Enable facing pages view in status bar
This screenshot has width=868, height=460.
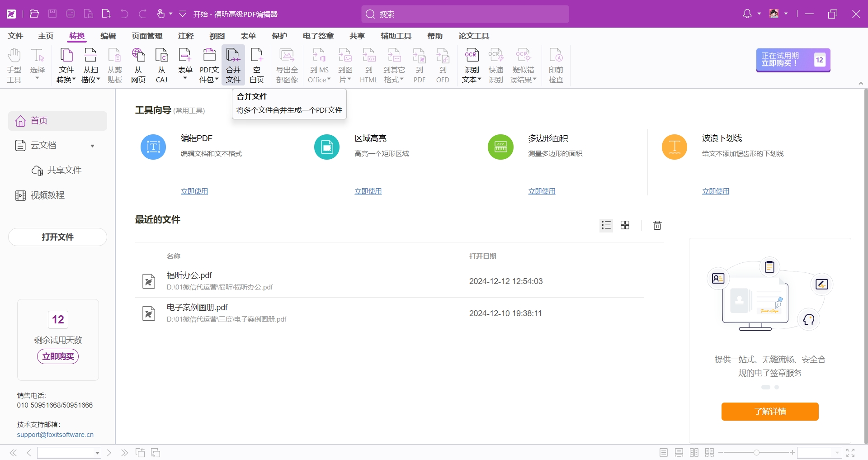tap(694, 453)
